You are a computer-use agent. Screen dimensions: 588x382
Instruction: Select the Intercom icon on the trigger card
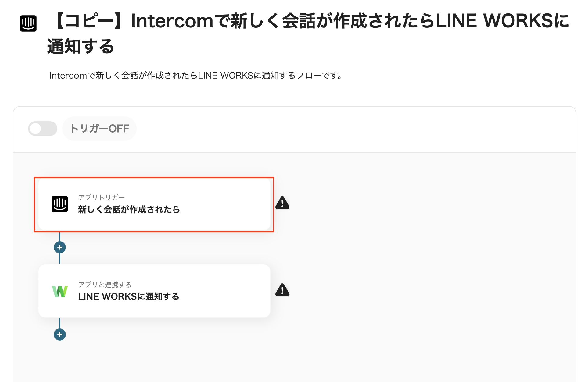click(60, 204)
